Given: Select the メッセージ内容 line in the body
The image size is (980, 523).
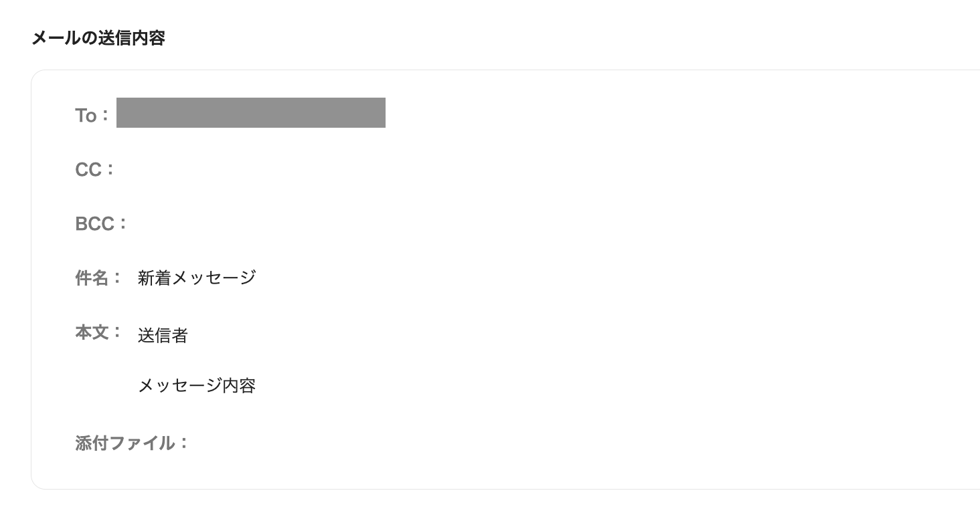Looking at the screenshot, I should point(197,386).
